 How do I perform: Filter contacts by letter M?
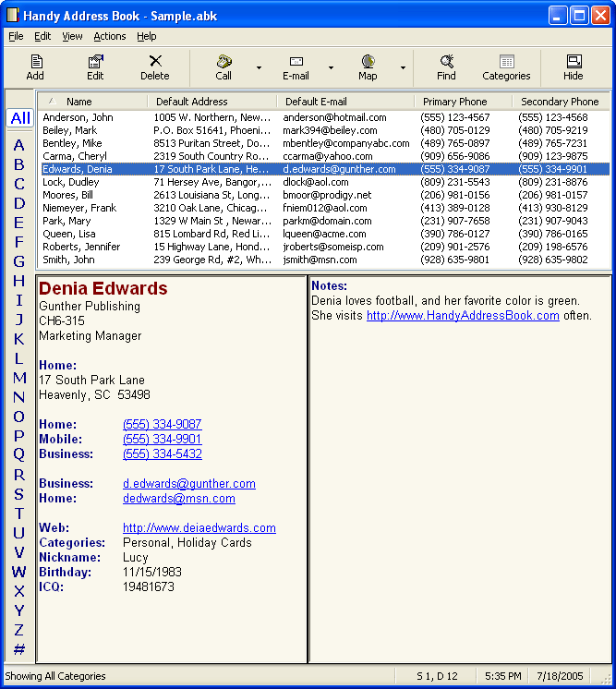click(x=19, y=378)
